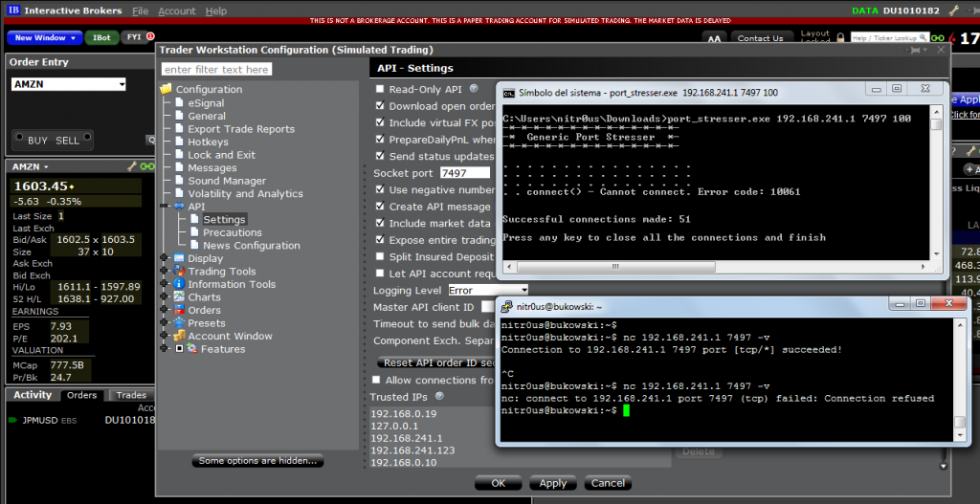Image resolution: width=980 pixels, height=504 pixels.
Task: Click the Read-Only API help icon
Action: [x=474, y=89]
